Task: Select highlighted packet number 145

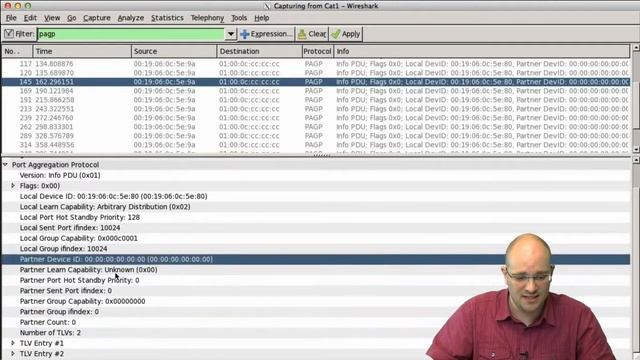Action: click(316, 82)
